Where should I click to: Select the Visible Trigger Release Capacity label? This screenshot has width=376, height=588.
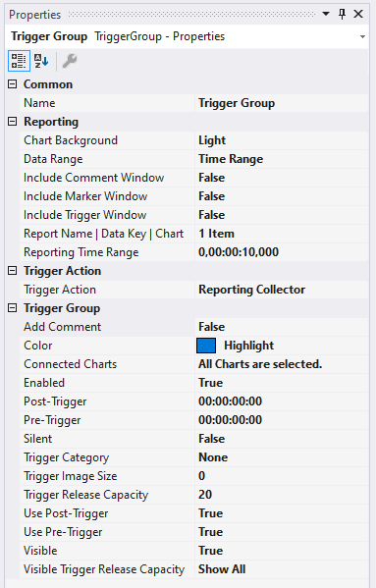(x=104, y=569)
